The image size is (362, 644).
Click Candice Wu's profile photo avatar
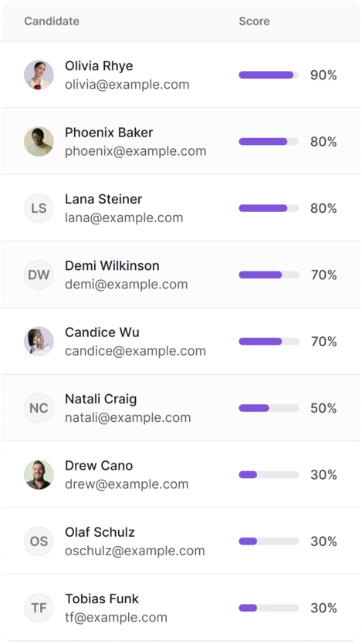(39, 341)
